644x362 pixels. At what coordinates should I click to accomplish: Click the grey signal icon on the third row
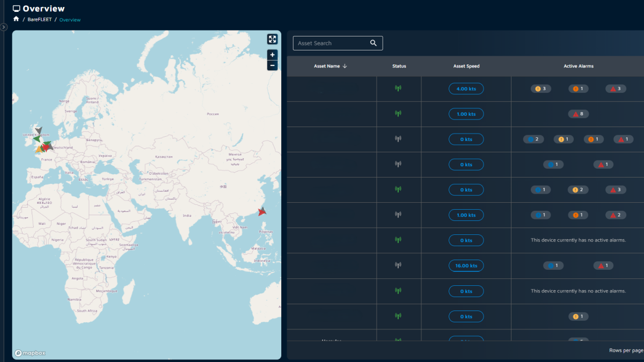click(399, 139)
